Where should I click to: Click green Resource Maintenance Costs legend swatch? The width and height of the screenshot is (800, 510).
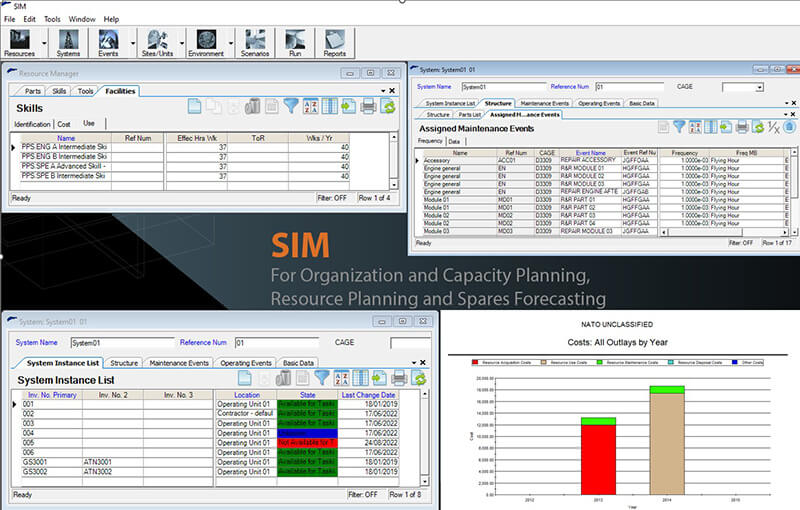(599, 363)
